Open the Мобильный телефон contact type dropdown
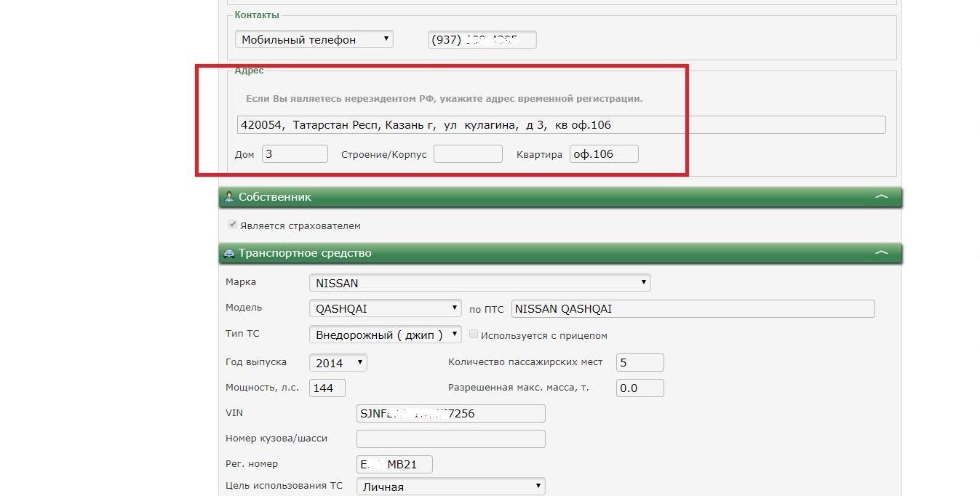 point(314,39)
